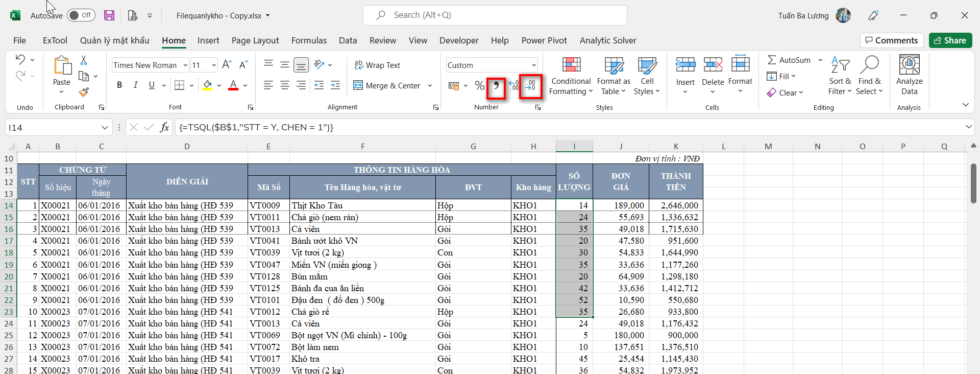Viewport: 980px width, 374px height.
Task: Switch to the Insert tab
Action: pos(208,40)
